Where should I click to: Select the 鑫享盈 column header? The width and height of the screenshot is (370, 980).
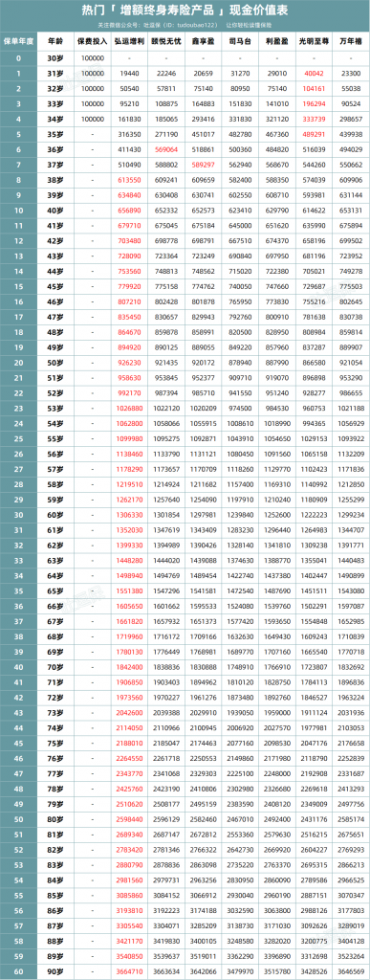tap(204, 41)
